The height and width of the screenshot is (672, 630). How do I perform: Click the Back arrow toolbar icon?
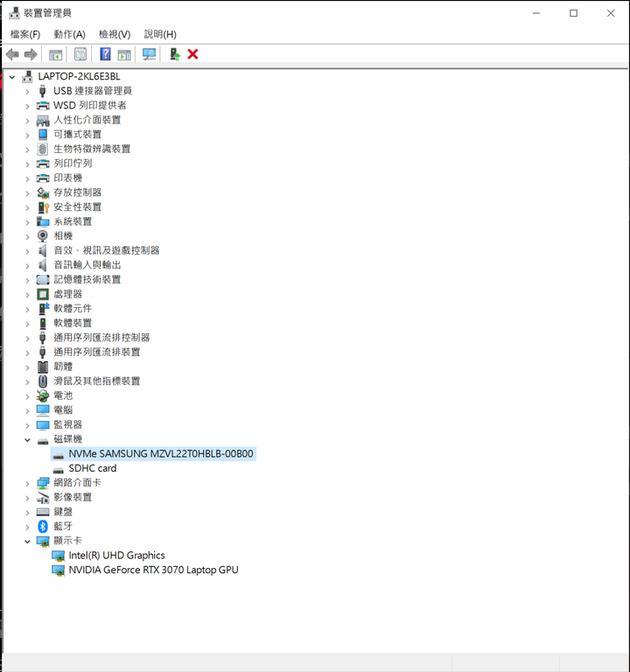coord(12,54)
